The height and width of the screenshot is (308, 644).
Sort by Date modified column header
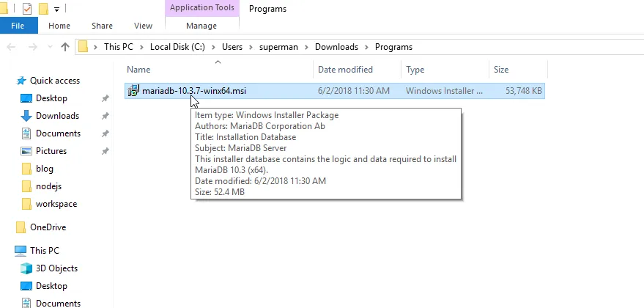[x=357, y=70]
